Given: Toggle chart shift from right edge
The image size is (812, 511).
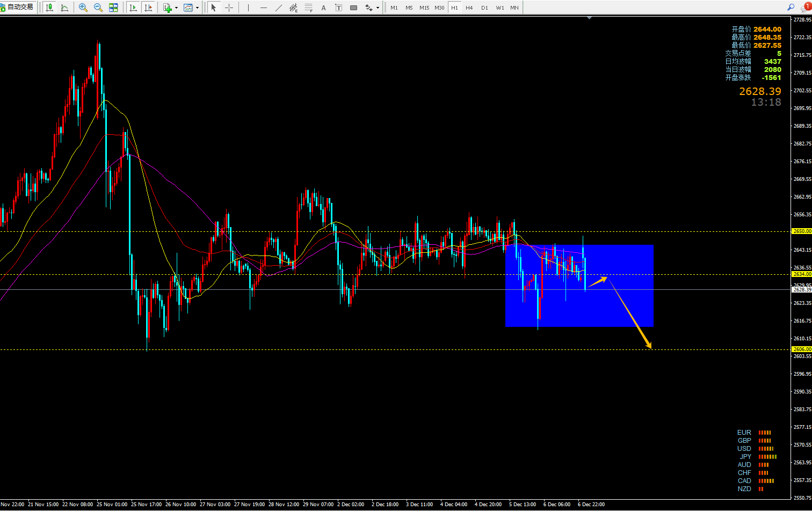Looking at the screenshot, I should (x=148, y=8).
